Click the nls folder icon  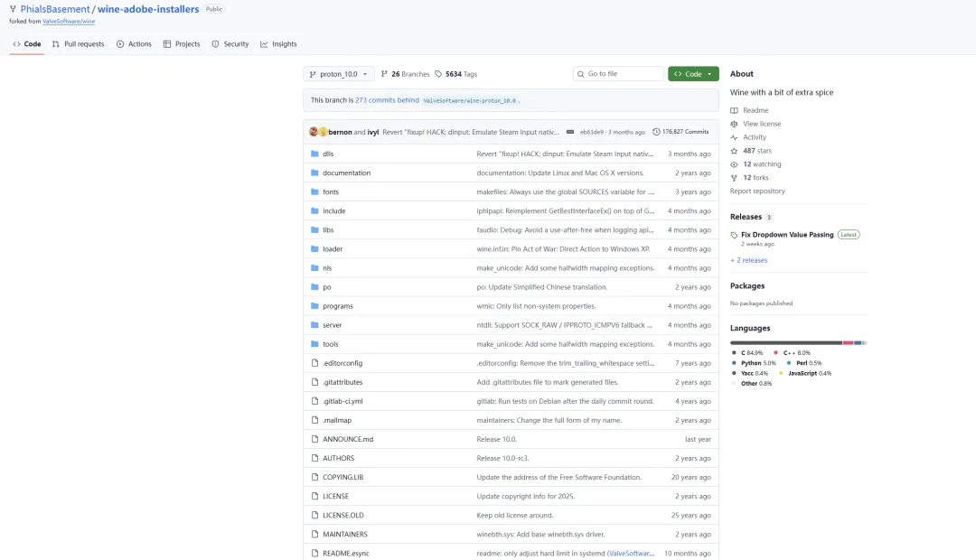point(314,268)
